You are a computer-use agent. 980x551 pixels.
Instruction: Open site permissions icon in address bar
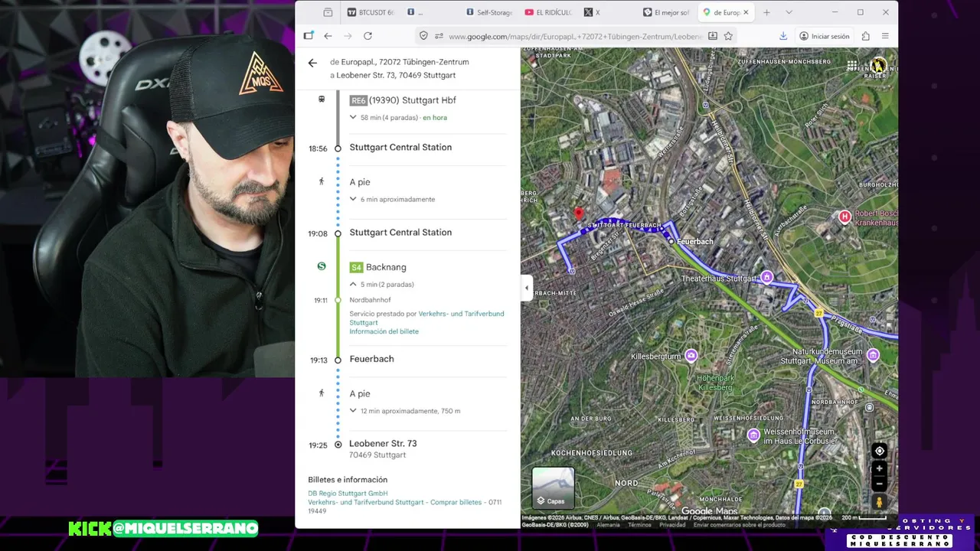click(x=439, y=36)
